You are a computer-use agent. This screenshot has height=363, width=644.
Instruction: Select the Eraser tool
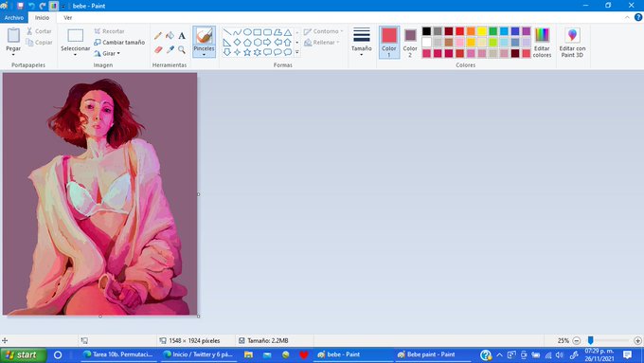pyautogui.click(x=158, y=49)
